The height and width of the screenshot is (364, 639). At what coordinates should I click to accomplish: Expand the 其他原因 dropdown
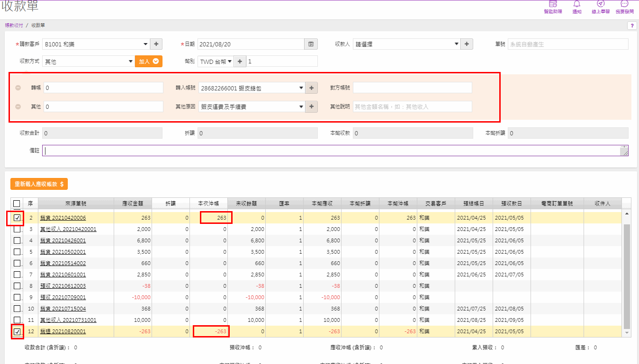click(252, 107)
